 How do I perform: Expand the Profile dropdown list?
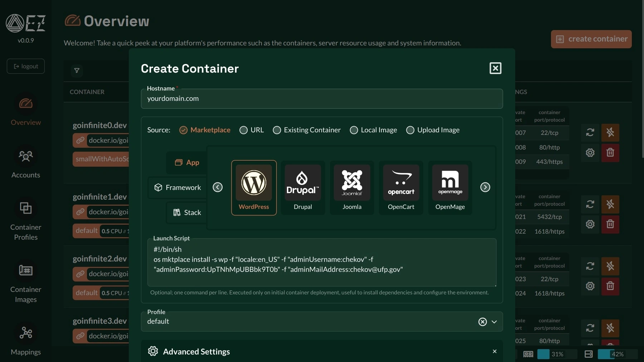[x=494, y=322]
